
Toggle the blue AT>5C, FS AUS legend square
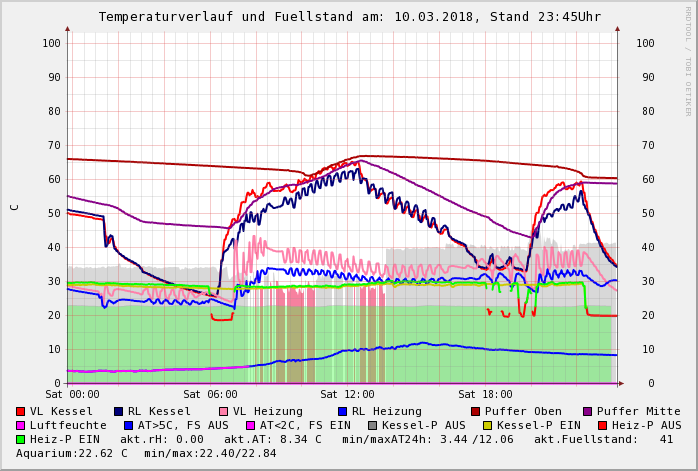pos(126,425)
